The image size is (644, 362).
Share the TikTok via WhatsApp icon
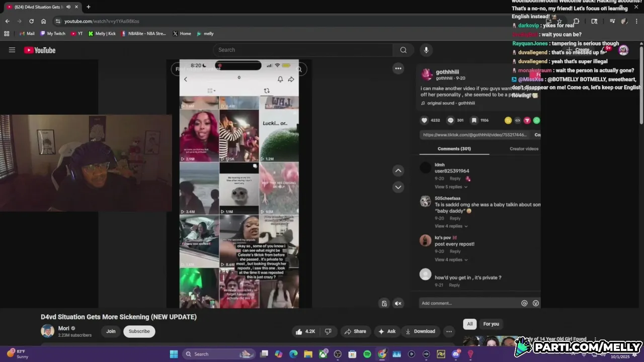536,120
